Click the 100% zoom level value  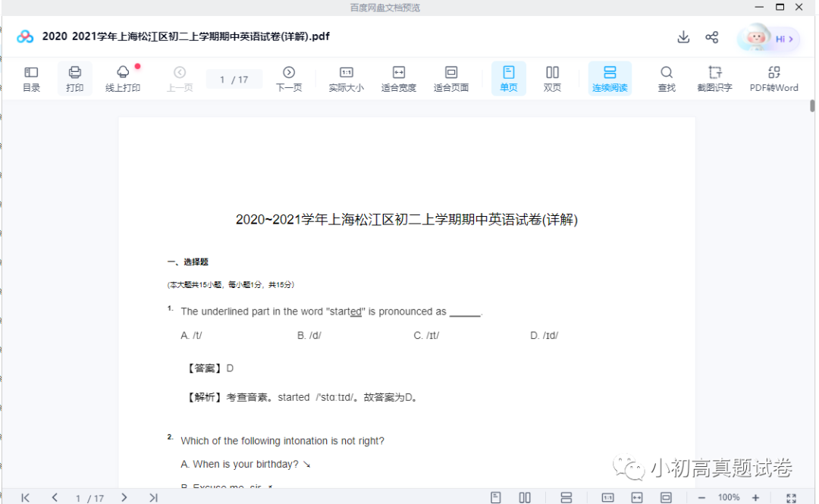(729, 498)
